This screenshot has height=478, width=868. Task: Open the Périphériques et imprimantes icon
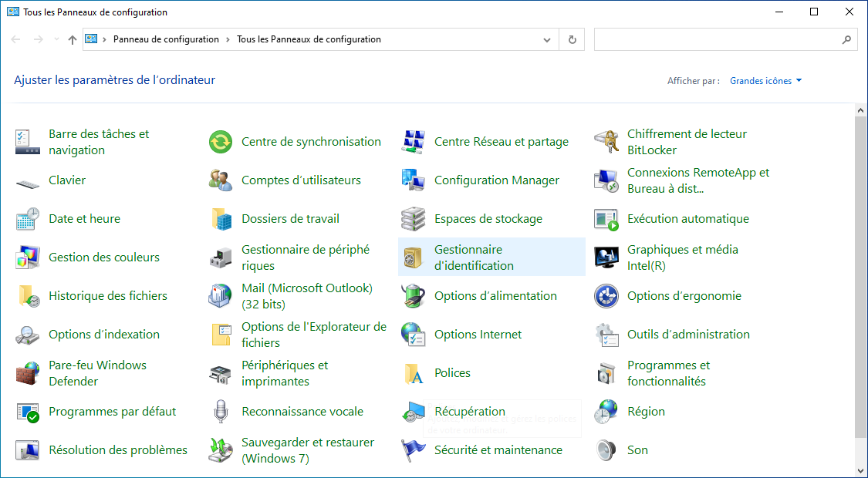point(221,373)
